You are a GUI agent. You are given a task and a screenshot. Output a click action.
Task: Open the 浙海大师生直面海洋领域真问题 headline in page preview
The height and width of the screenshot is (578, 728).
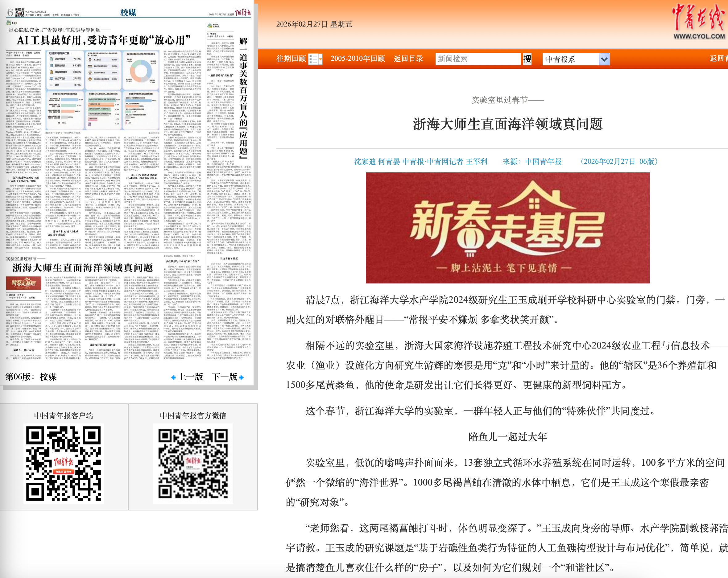[x=83, y=268]
